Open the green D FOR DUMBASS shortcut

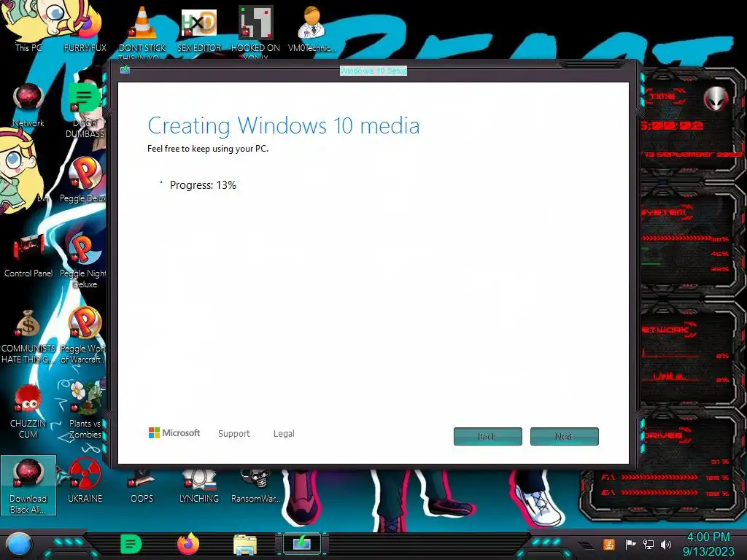click(85, 109)
